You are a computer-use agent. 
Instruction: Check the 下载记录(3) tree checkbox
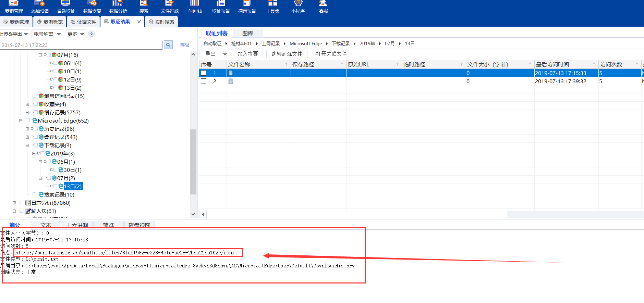(36, 145)
